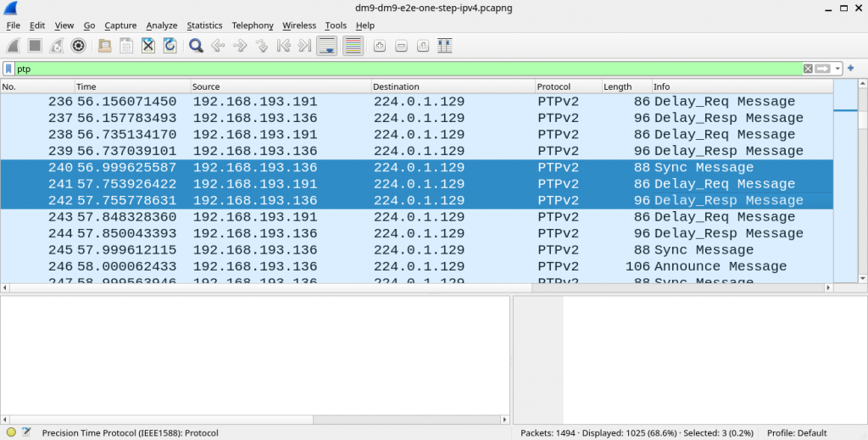Sort by the Info column header
This screenshot has height=440, width=868.
(743, 86)
